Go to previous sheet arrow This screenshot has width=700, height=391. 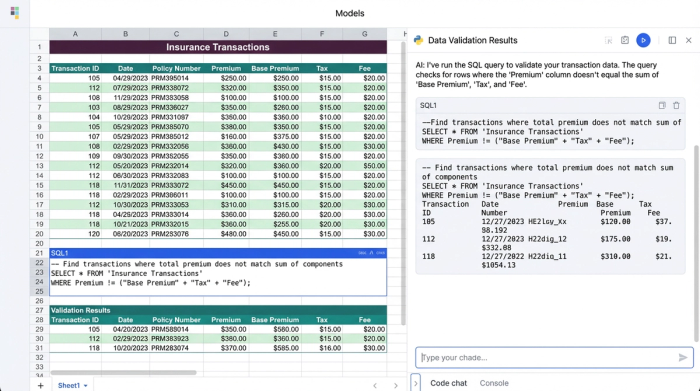(375, 386)
